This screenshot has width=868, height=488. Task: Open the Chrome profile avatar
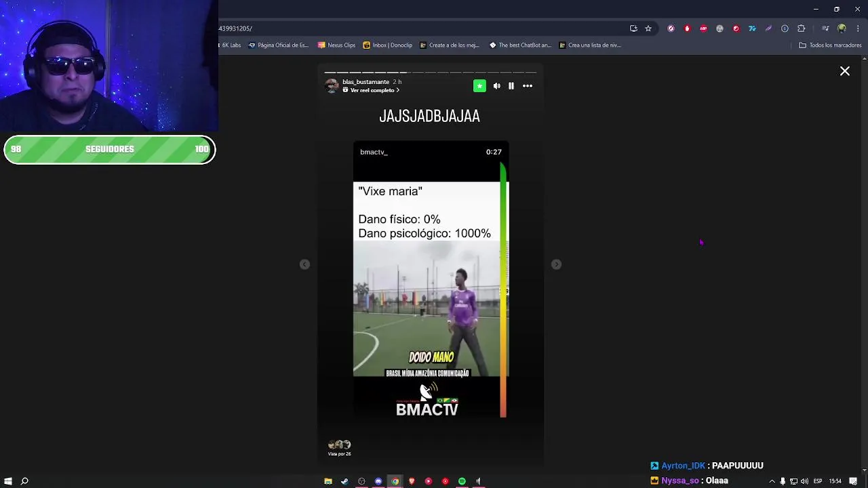click(x=842, y=28)
